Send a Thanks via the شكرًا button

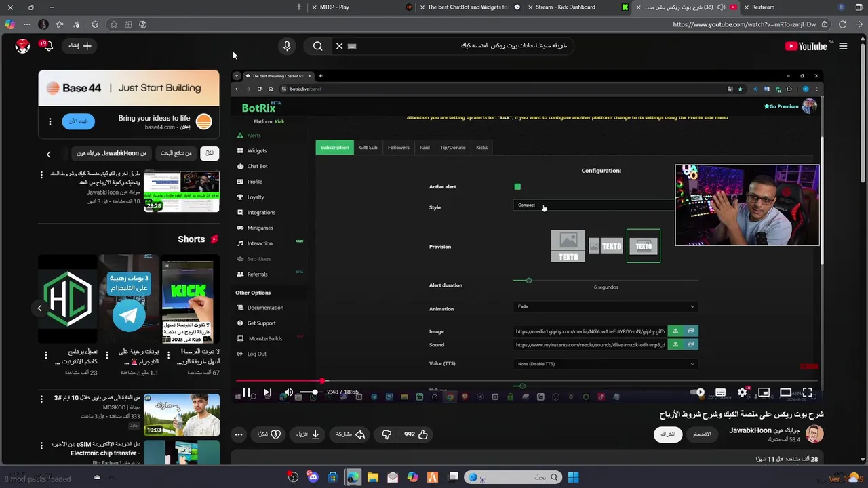tap(269, 434)
